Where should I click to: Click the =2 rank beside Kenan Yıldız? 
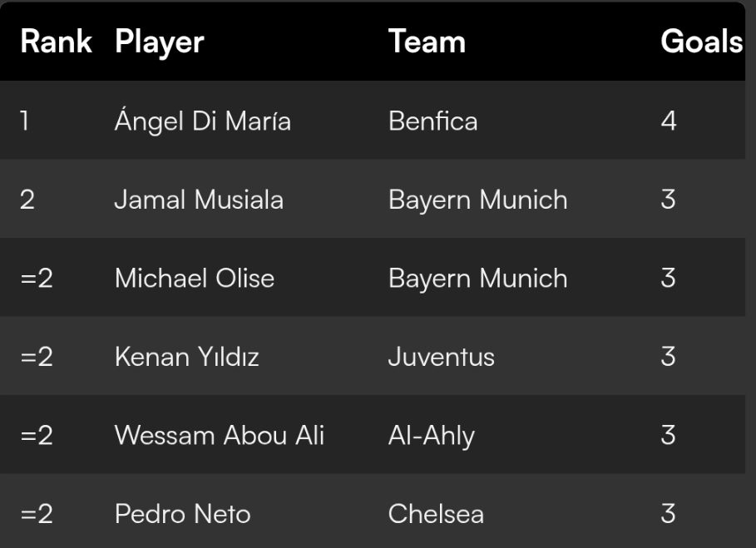[37, 357]
